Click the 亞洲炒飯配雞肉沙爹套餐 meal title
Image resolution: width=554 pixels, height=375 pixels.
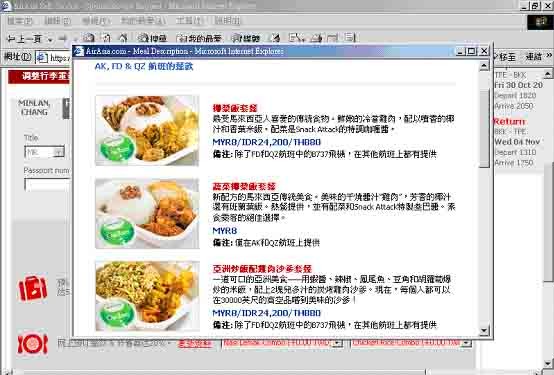tap(262, 269)
